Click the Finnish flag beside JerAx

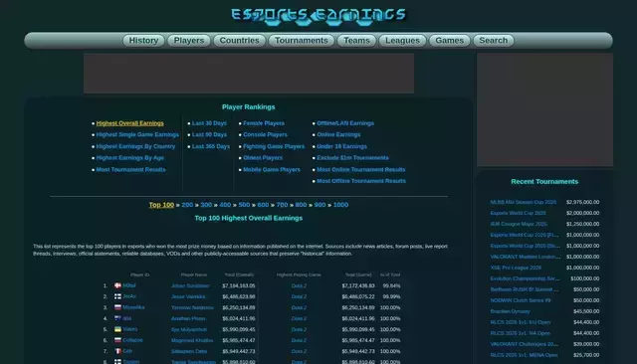point(117,296)
